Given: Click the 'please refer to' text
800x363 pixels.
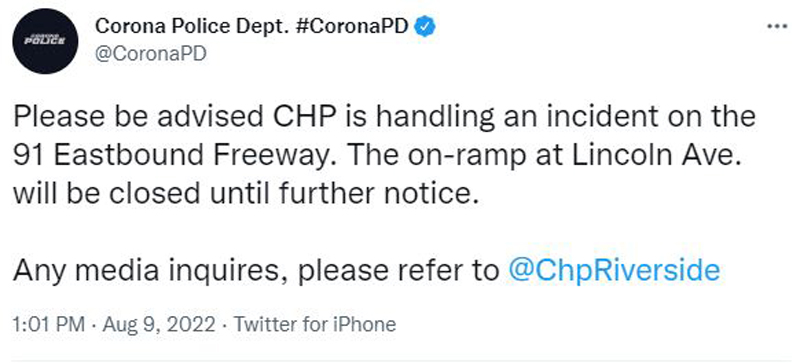Looking at the screenshot, I should [398, 271].
